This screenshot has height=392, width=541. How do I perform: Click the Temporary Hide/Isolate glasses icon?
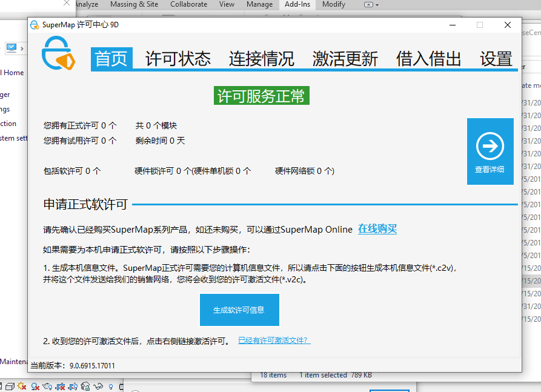pyautogui.click(x=98, y=387)
